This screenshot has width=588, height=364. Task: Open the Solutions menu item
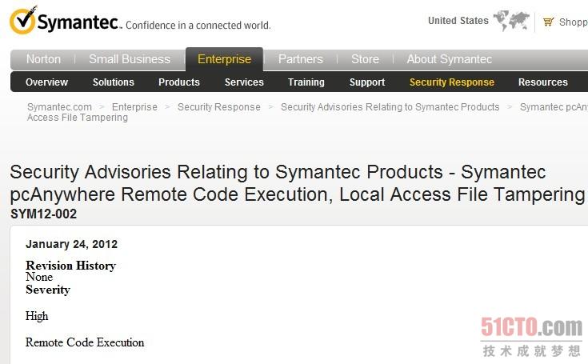(x=114, y=82)
